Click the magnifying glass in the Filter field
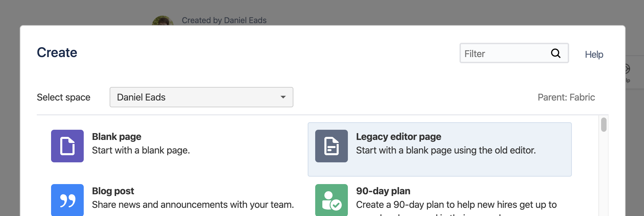This screenshot has width=644, height=216. 556,53
